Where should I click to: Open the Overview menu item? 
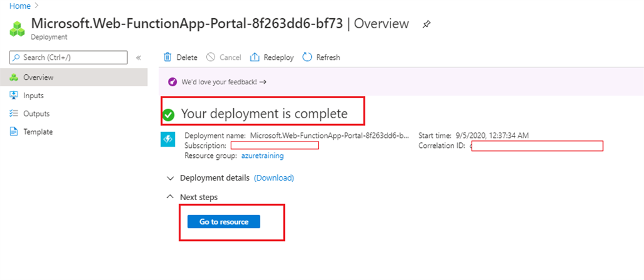tap(38, 77)
